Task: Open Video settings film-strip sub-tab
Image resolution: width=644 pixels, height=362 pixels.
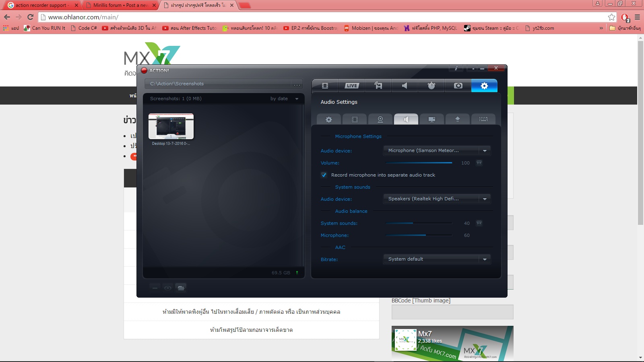Action: pos(355,119)
